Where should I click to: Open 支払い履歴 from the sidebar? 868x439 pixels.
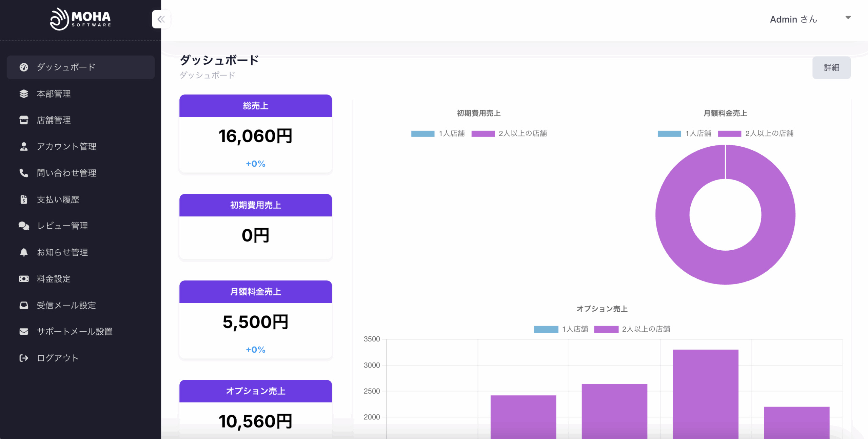pos(81,200)
